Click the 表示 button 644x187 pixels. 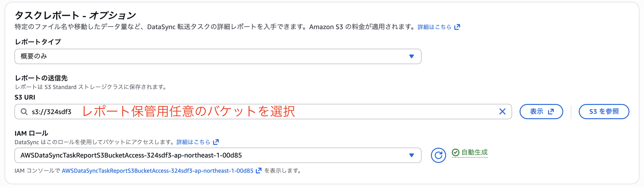click(541, 112)
